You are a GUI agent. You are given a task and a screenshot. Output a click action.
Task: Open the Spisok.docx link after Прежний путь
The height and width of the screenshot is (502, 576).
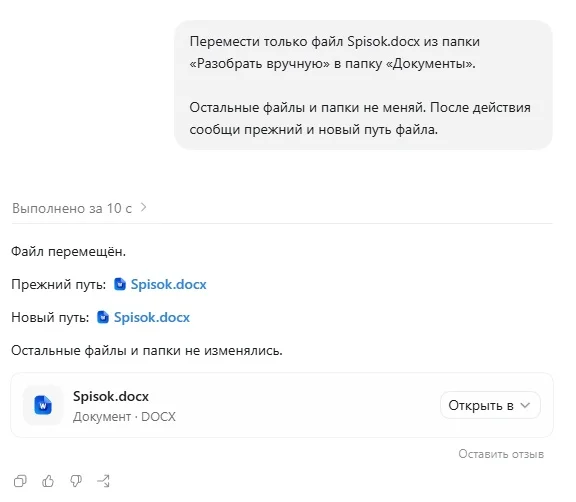169,284
